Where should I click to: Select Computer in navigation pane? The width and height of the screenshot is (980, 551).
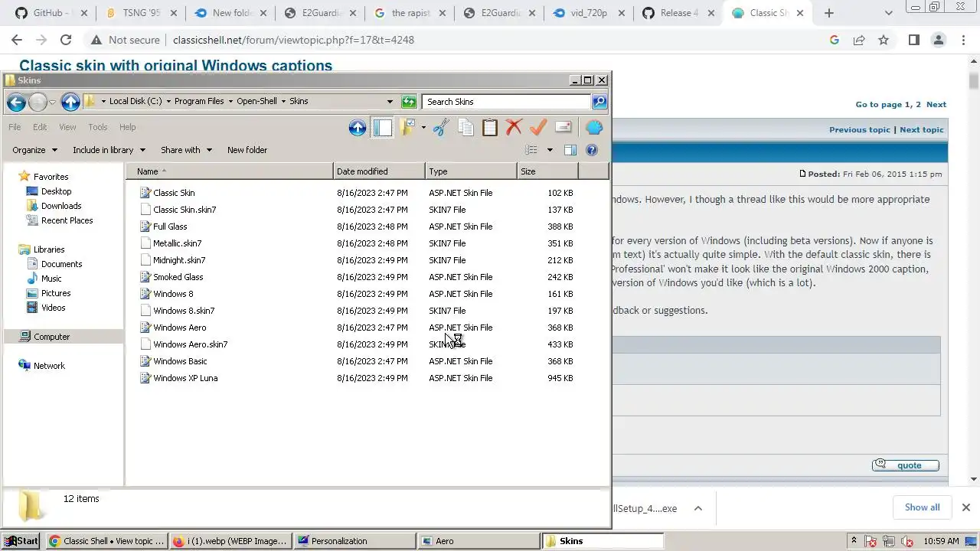(51, 337)
